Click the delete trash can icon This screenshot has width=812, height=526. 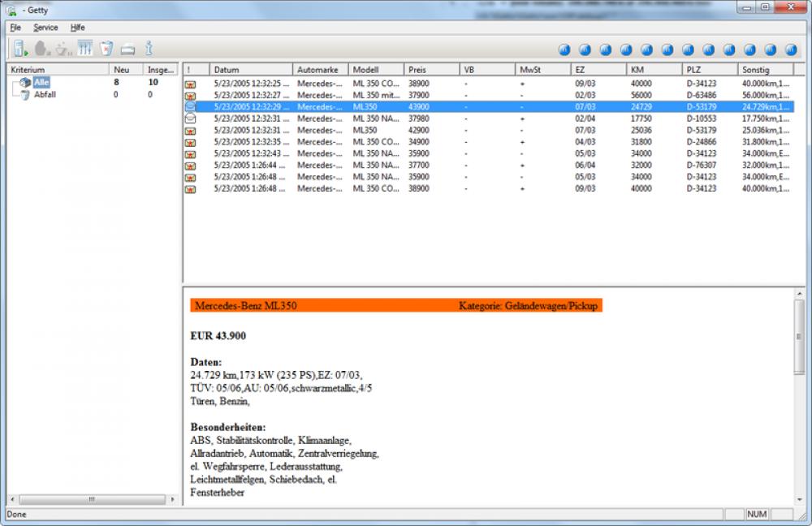click(106, 47)
